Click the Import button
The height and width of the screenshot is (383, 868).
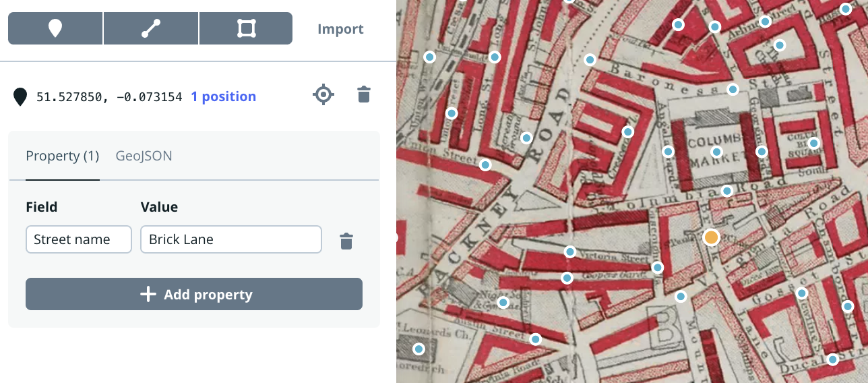[340, 29]
